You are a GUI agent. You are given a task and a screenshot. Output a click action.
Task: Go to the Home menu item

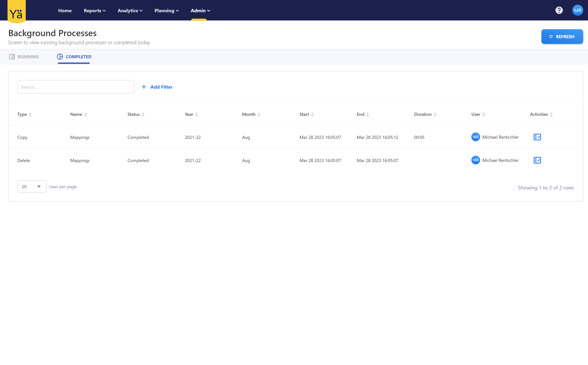click(65, 11)
